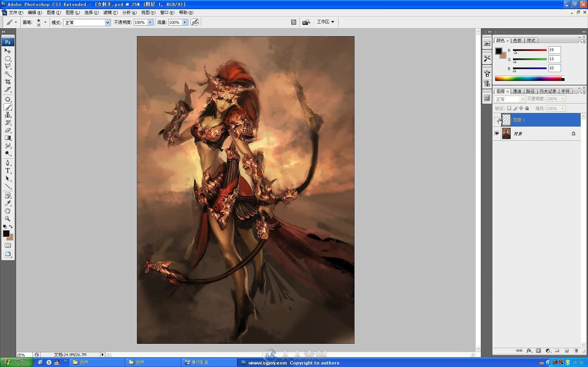588x367 pixels.
Task: Open the Color panel options menu
Action: click(583, 41)
